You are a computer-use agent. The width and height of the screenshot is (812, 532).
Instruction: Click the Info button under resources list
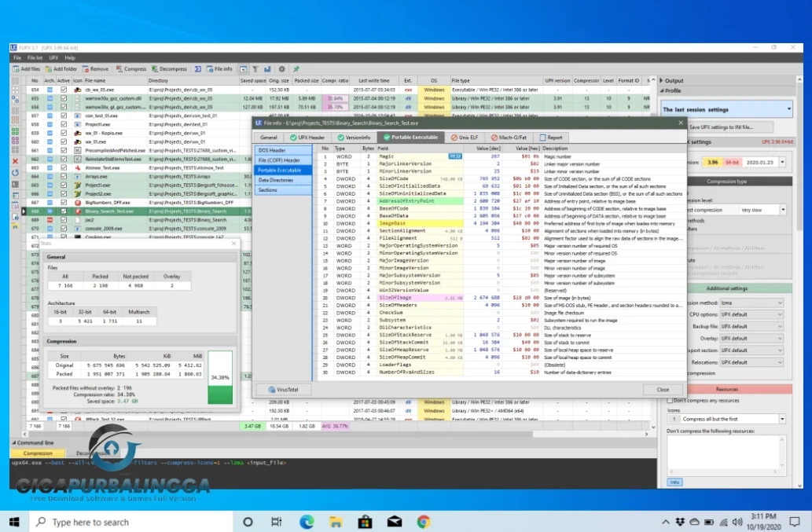(x=674, y=482)
